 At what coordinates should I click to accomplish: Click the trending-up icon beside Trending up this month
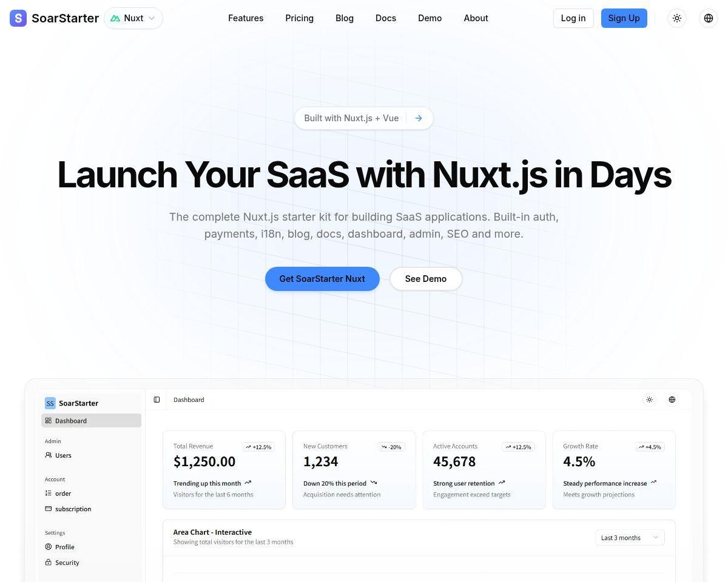point(248,483)
